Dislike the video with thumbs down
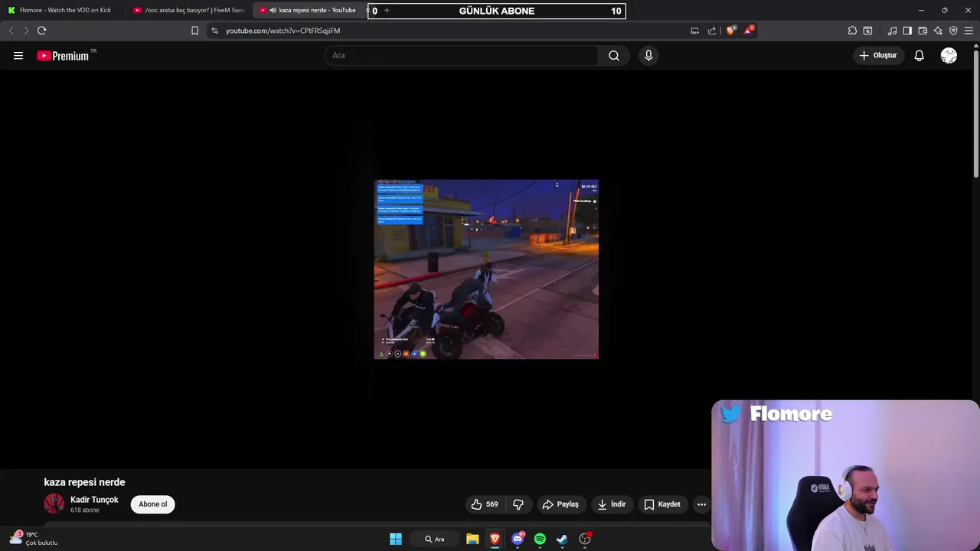 point(518,504)
